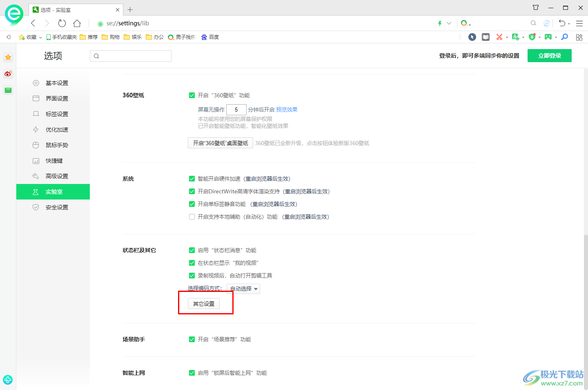588x390 pixels.
Task: Click the address bar search magnifier icon
Action: coord(533,23)
